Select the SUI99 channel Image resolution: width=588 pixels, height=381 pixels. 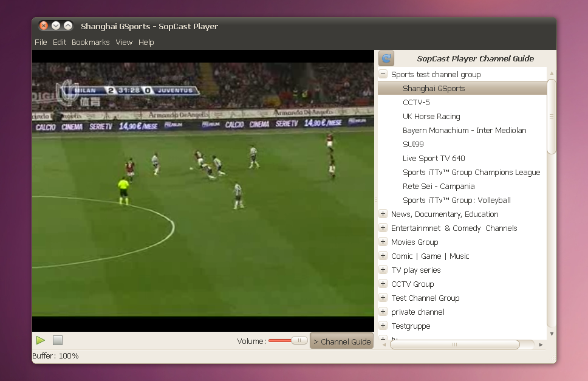coord(462,144)
